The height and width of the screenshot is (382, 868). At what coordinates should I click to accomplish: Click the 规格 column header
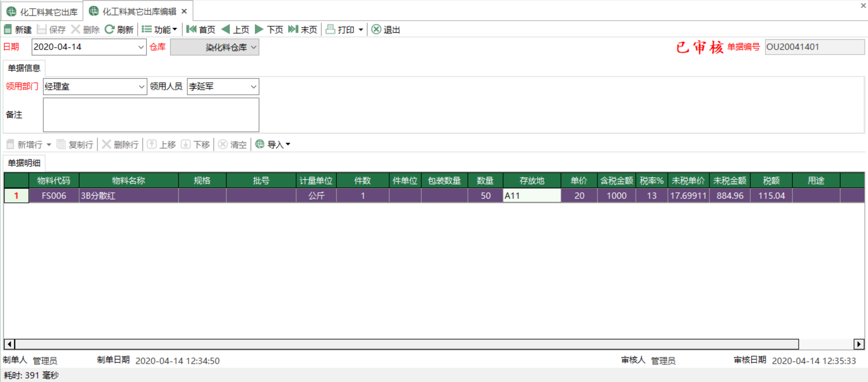[202, 181]
